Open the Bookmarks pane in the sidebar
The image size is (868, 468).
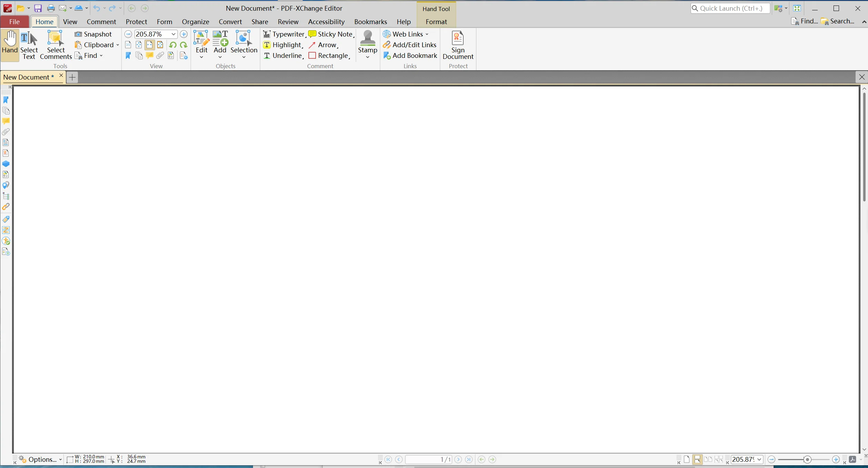tap(6, 100)
